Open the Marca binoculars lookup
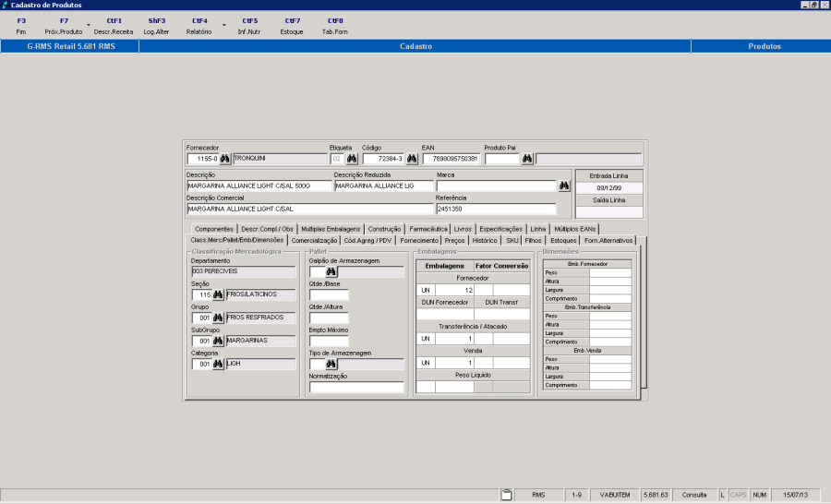This screenshot has width=831, height=504. (564, 186)
